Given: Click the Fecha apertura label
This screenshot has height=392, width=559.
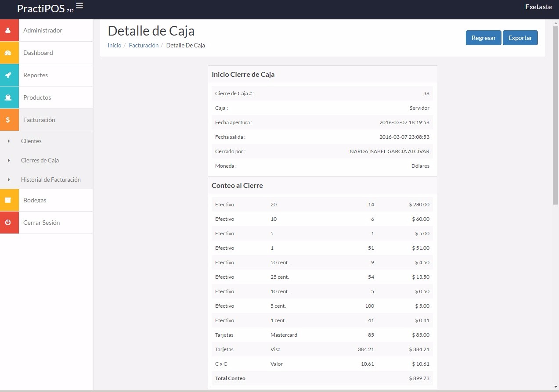Looking at the screenshot, I should [x=234, y=122].
